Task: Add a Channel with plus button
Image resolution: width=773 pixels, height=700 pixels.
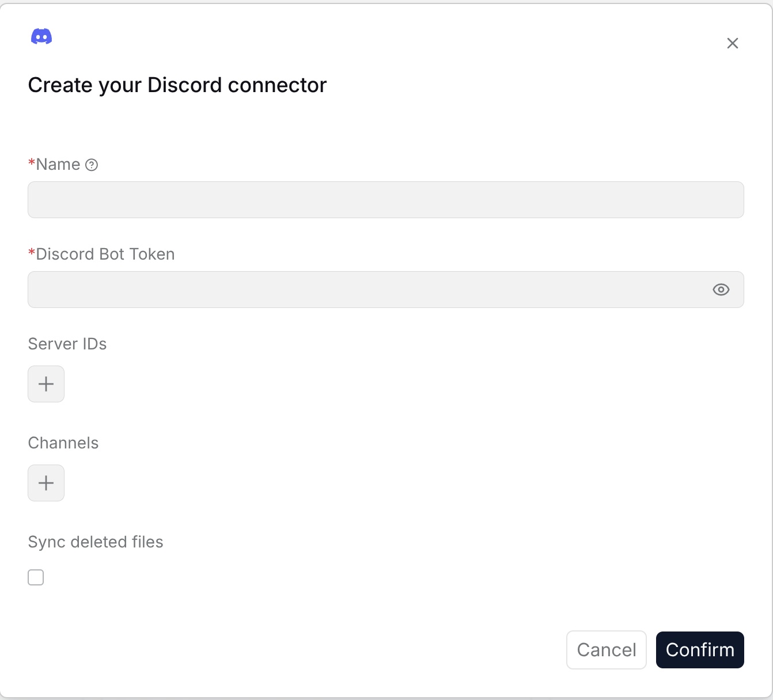Action: pyautogui.click(x=46, y=483)
